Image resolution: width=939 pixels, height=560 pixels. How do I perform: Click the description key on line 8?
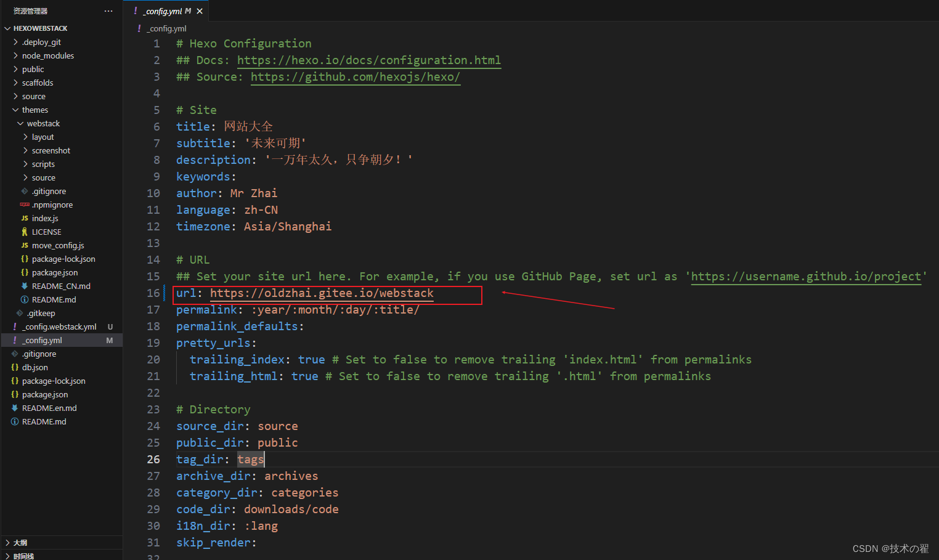[x=213, y=160]
